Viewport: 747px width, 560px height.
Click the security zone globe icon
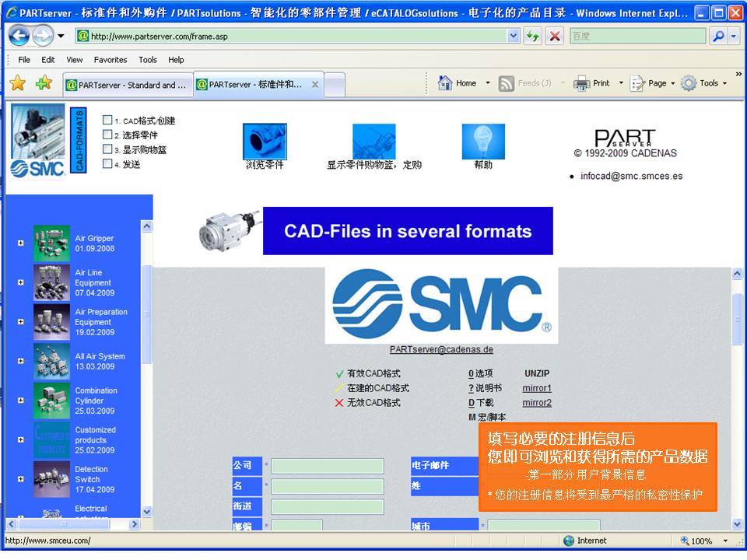(568, 541)
